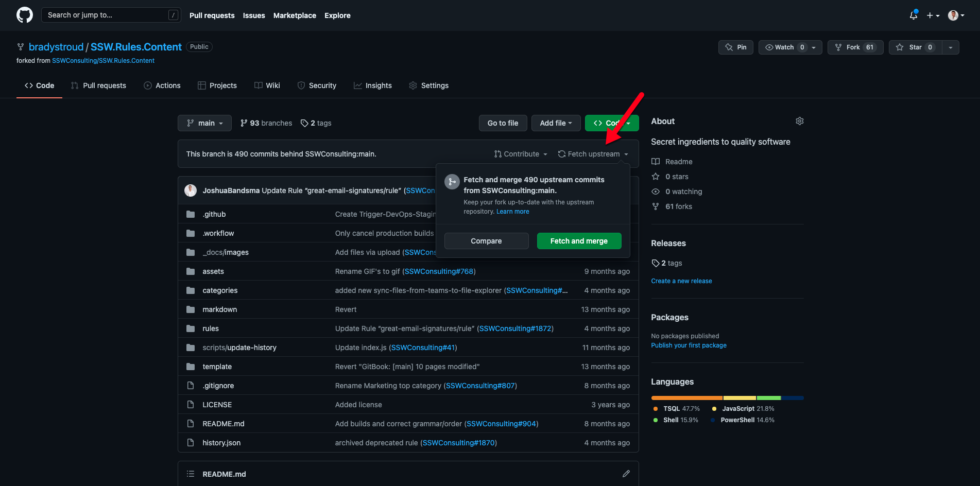Click the 2 tags link in Releases
The image size is (980, 486).
tap(667, 263)
